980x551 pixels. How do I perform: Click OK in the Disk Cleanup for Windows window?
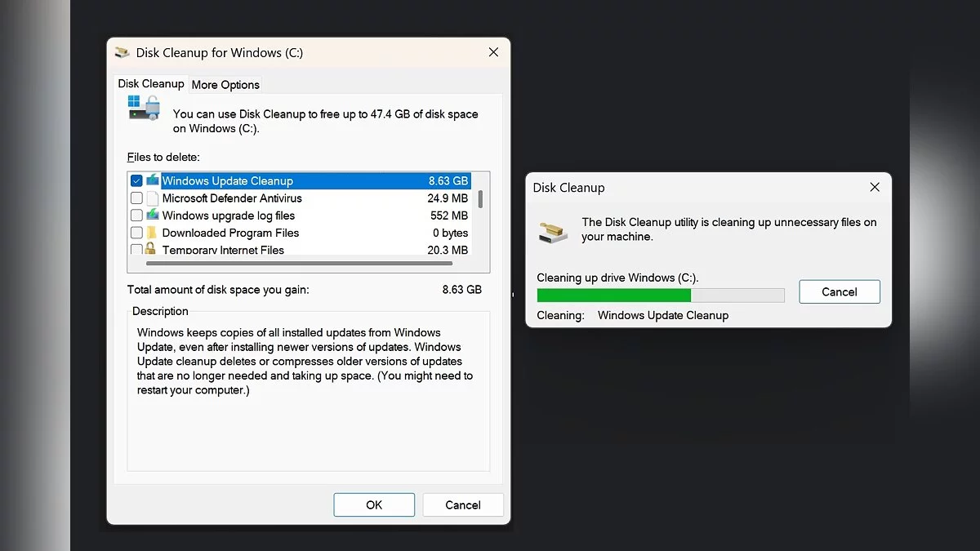[374, 505]
